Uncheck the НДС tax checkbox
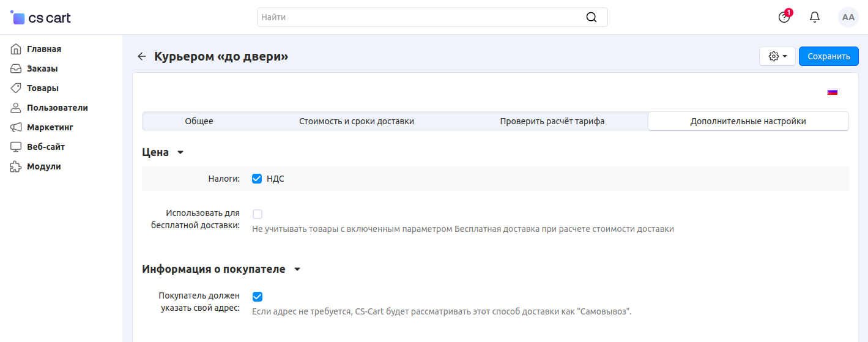 click(x=258, y=179)
